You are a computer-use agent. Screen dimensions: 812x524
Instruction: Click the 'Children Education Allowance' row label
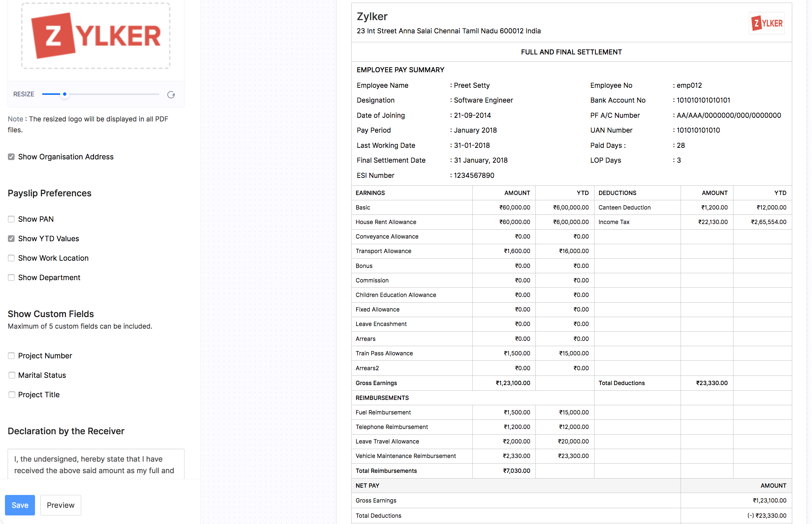(x=396, y=295)
